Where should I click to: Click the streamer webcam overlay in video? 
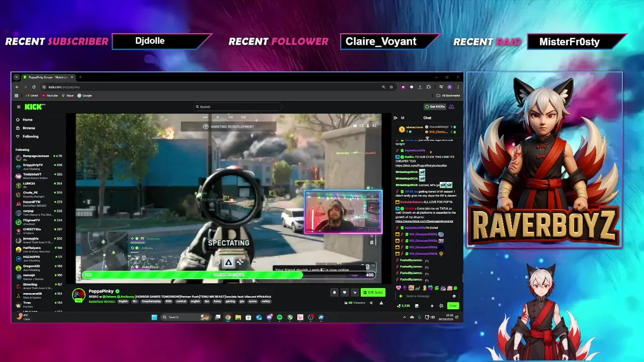click(x=343, y=212)
